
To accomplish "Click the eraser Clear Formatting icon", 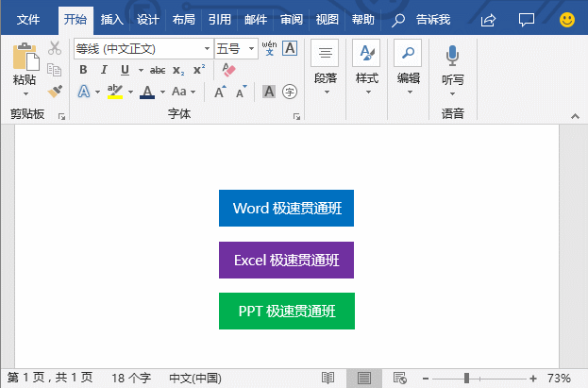I will [227, 70].
